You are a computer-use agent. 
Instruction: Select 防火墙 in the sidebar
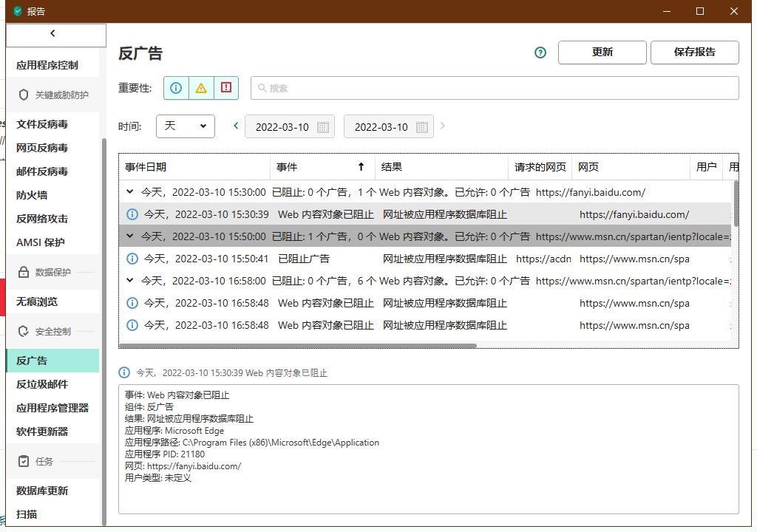(32, 195)
